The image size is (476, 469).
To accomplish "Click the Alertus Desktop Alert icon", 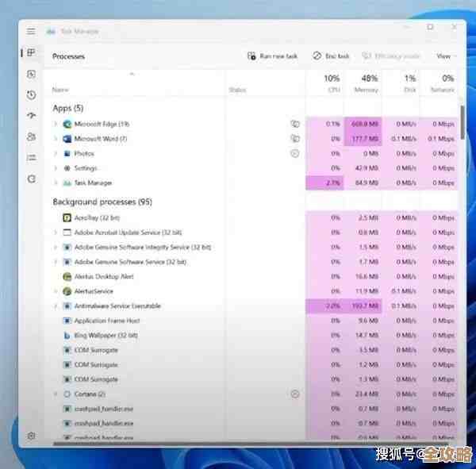I will 67,276.
